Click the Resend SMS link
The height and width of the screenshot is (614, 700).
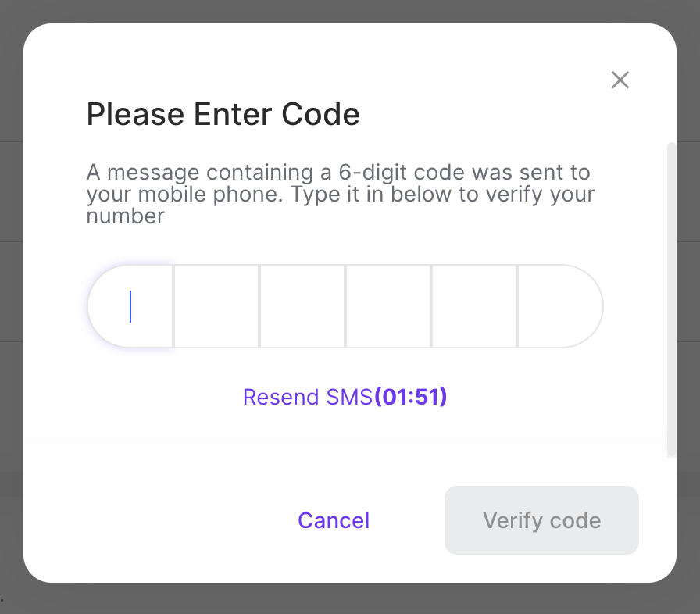click(308, 397)
